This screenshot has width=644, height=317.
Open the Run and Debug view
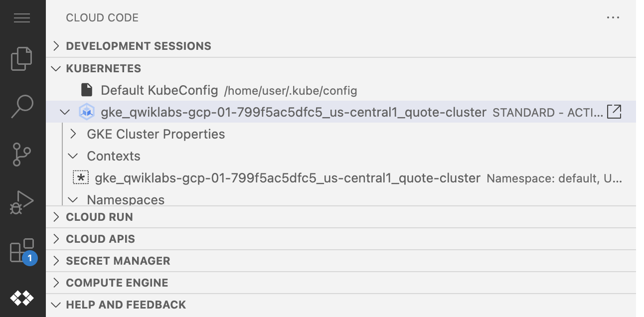pyautogui.click(x=22, y=202)
